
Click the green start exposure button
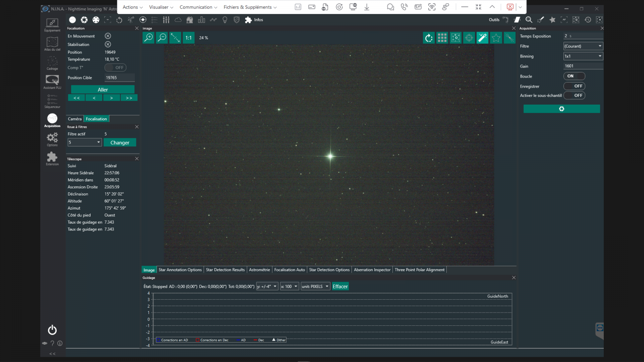561,109
